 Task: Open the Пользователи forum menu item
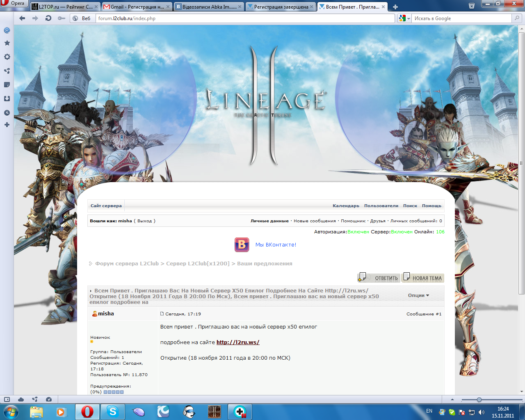[381, 205]
